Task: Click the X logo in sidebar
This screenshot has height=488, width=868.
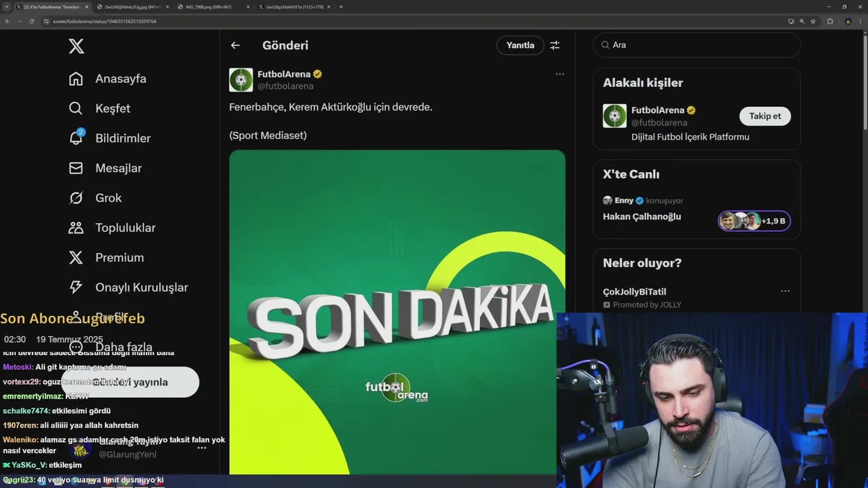Action: pos(77,46)
